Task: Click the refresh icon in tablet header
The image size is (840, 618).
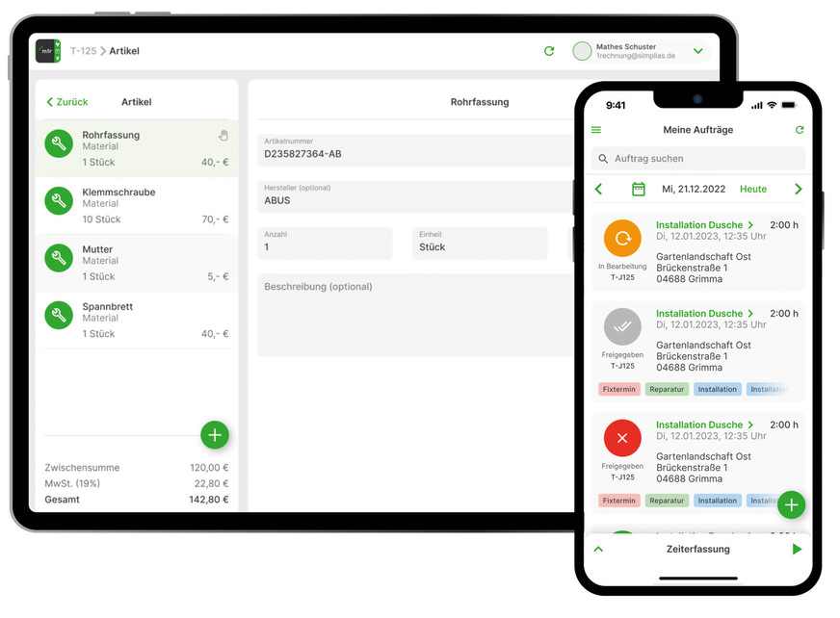Action: [x=549, y=51]
